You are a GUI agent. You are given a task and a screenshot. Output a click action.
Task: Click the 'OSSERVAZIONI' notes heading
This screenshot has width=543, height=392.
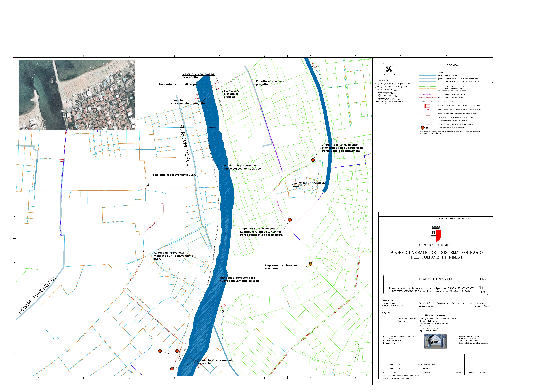click(381, 81)
